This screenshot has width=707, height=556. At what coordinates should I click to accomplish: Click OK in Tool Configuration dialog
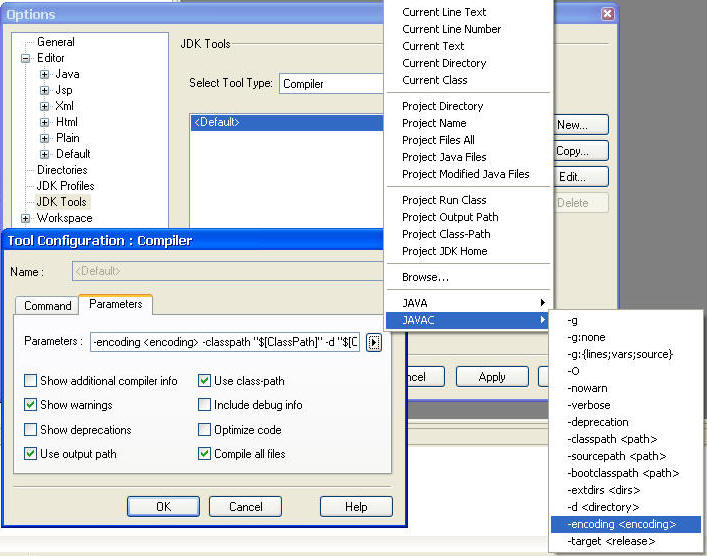(163, 507)
